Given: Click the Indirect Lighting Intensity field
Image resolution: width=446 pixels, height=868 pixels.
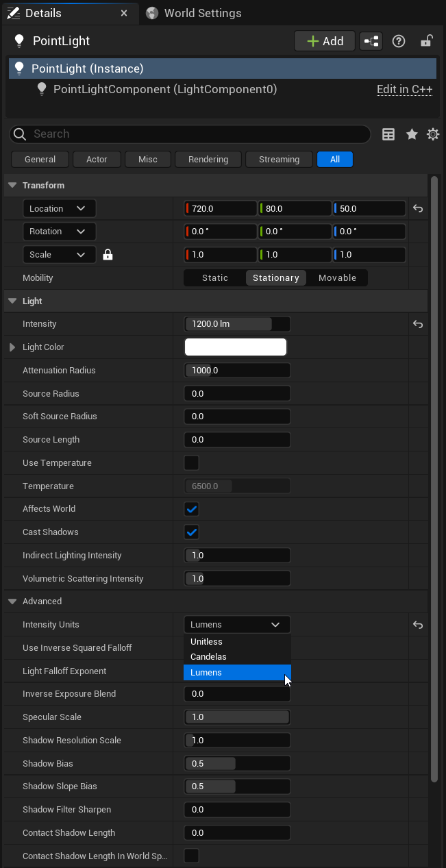Looking at the screenshot, I should (237, 556).
